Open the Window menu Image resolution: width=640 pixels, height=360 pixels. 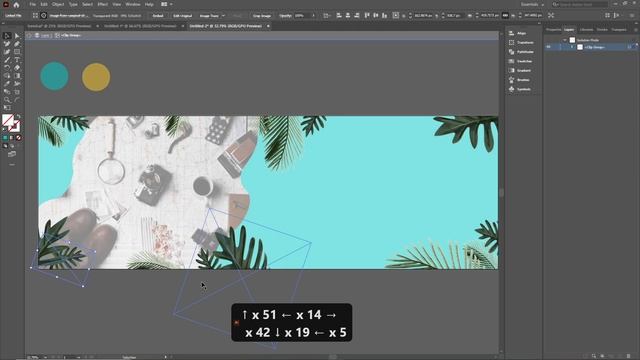(x=133, y=4)
